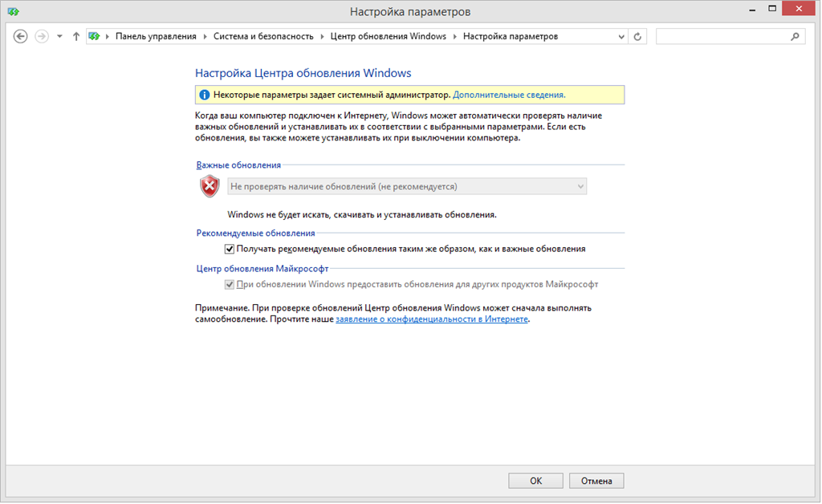Click the window title bar Windows Update icon
The height and width of the screenshot is (504, 822).
13,11
